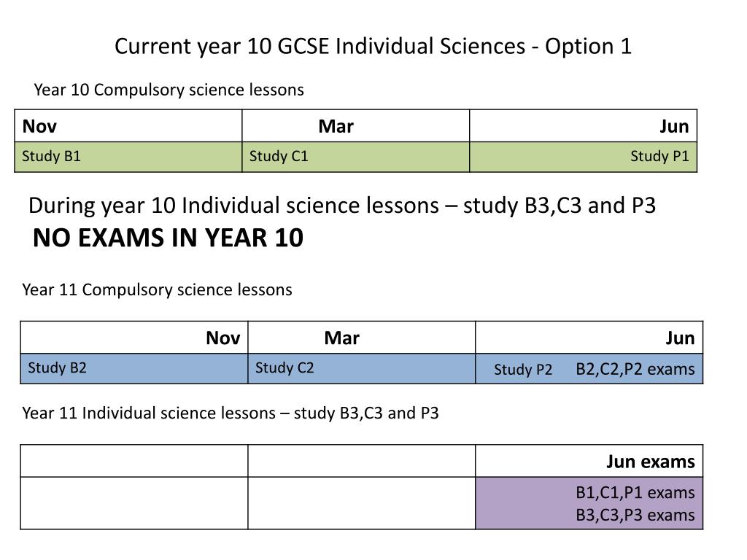Select the blue 'Study C2' cell
This screenshot has width=747, height=560.
point(361,368)
